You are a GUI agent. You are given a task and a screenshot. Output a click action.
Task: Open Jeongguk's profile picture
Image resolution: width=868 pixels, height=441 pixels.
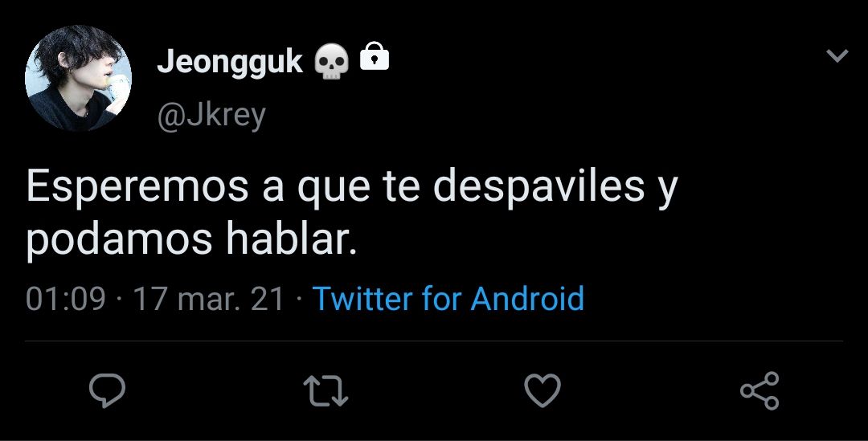tap(79, 78)
